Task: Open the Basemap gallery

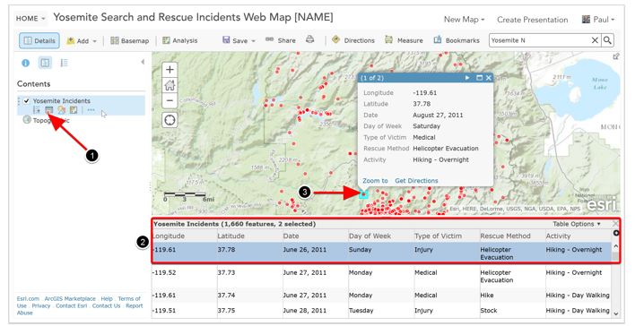Action: [129, 40]
